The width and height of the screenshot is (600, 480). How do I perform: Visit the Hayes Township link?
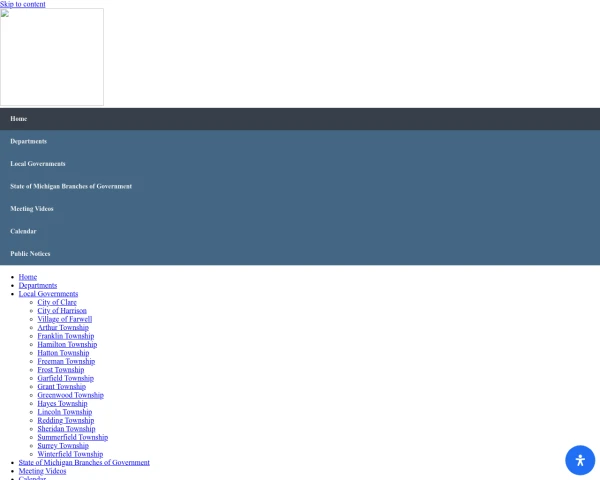click(x=62, y=403)
